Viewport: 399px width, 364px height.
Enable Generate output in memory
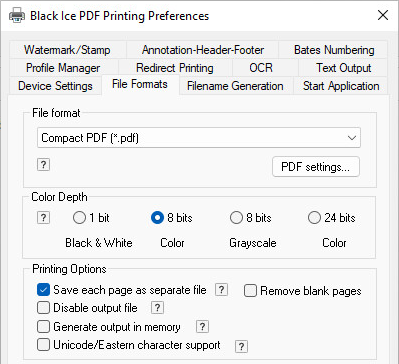tap(43, 327)
